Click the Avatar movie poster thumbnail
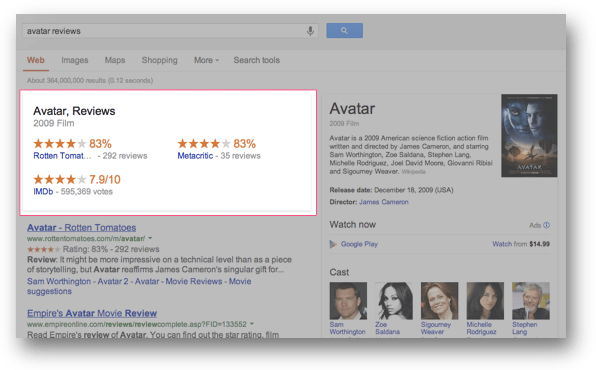The image size is (596, 370). [x=529, y=136]
